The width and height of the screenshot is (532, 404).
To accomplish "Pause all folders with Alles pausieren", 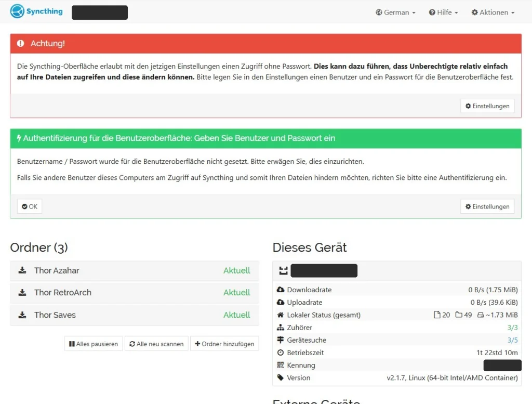I will click(94, 344).
